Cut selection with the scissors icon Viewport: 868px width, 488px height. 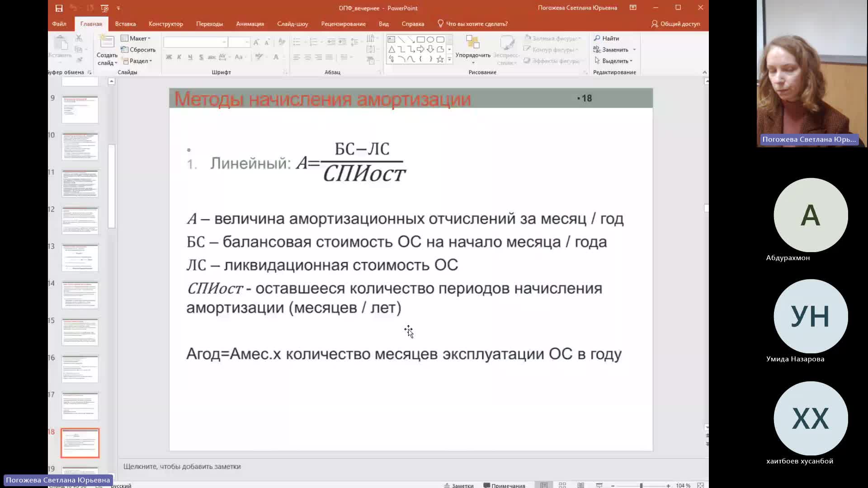[79, 38]
